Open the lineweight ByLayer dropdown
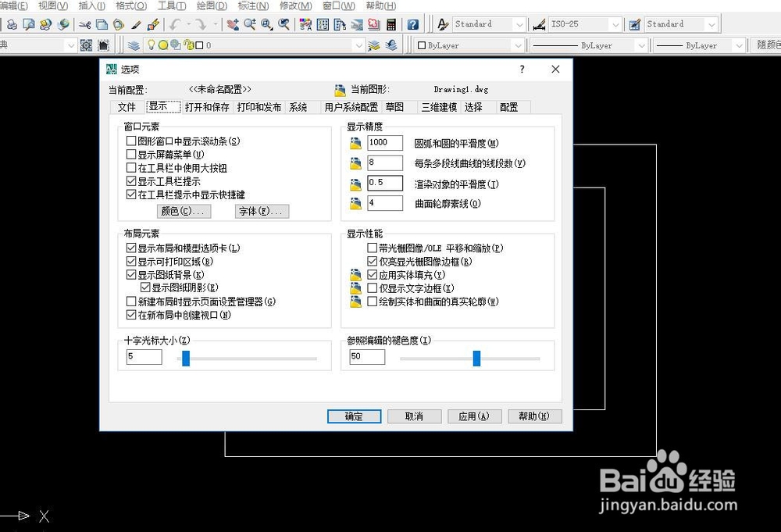This screenshot has height=532, width=781. tap(739, 45)
